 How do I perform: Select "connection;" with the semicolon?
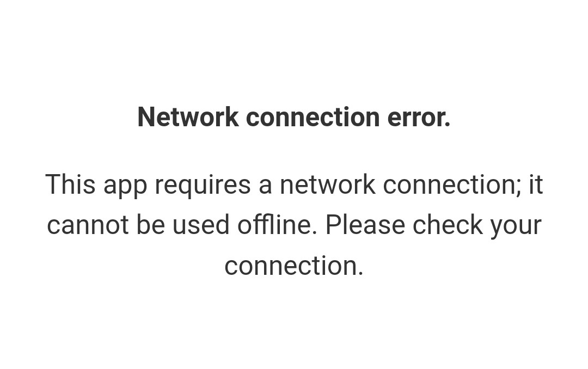[x=452, y=185]
